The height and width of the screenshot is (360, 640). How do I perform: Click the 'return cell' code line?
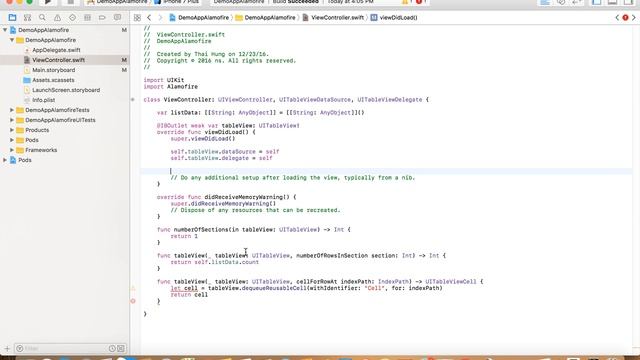point(189,295)
